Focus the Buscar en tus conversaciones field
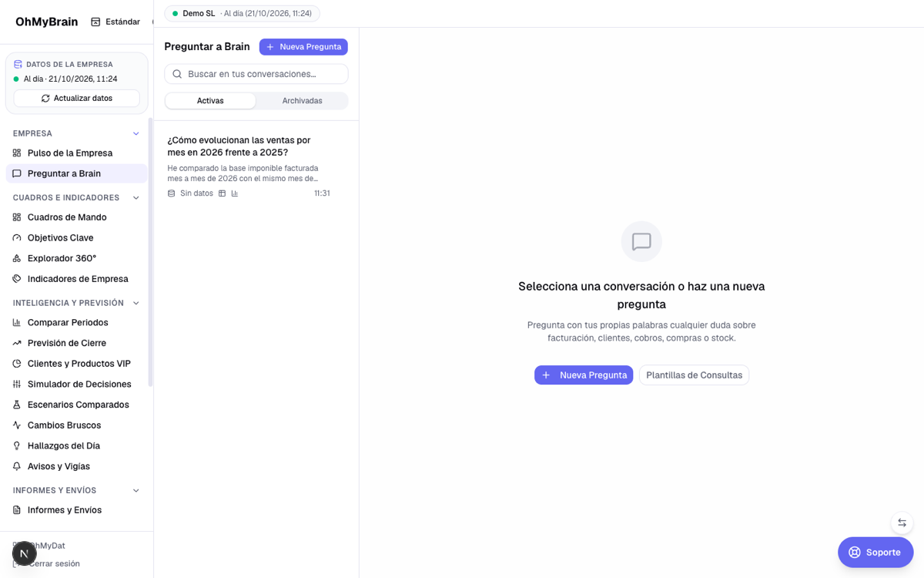The width and height of the screenshot is (924, 578). [x=256, y=74]
